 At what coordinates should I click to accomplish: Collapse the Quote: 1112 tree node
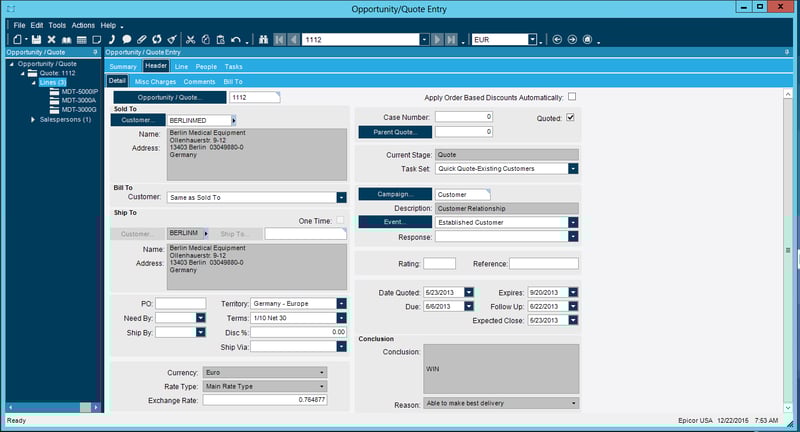click(23, 73)
